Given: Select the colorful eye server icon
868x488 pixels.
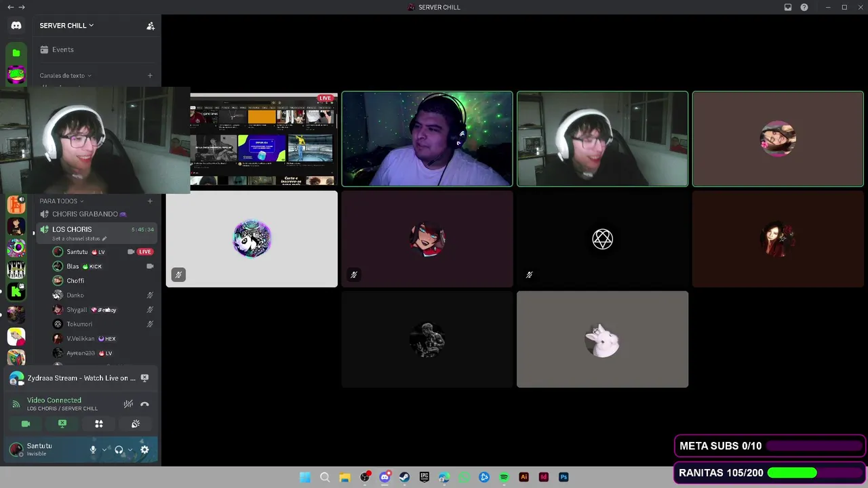Looking at the screenshot, I should click(x=16, y=248).
